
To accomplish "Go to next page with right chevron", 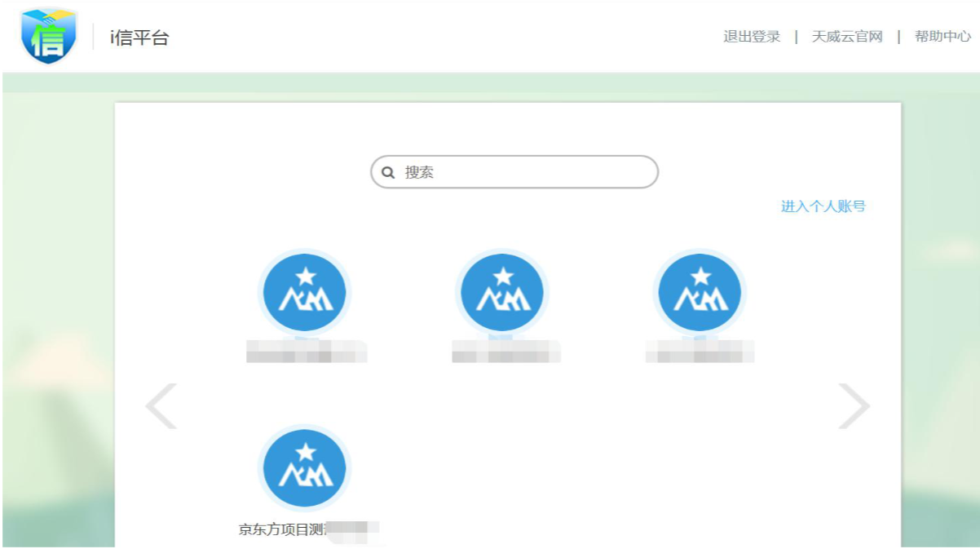I will (854, 405).
